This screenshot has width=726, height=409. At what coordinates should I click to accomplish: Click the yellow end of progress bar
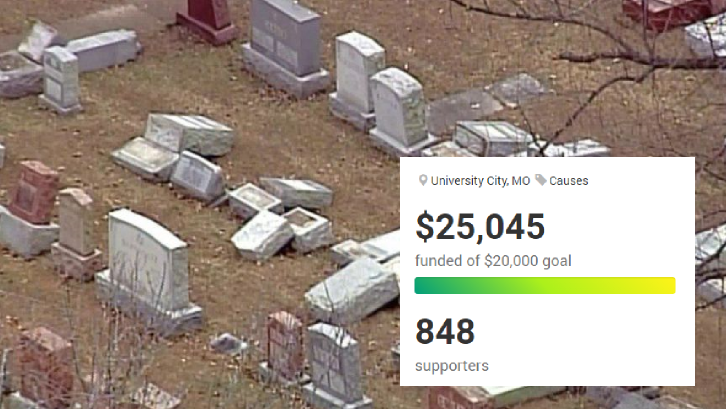[664, 285]
